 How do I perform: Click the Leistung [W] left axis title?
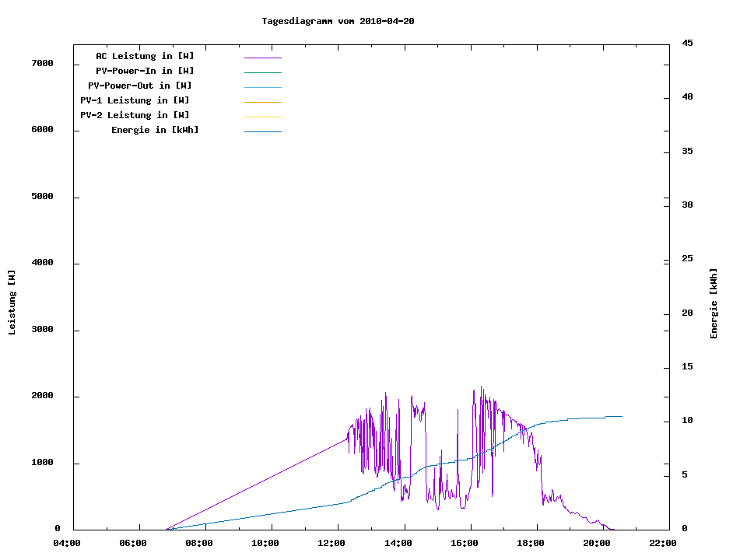pyautogui.click(x=12, y=302)
